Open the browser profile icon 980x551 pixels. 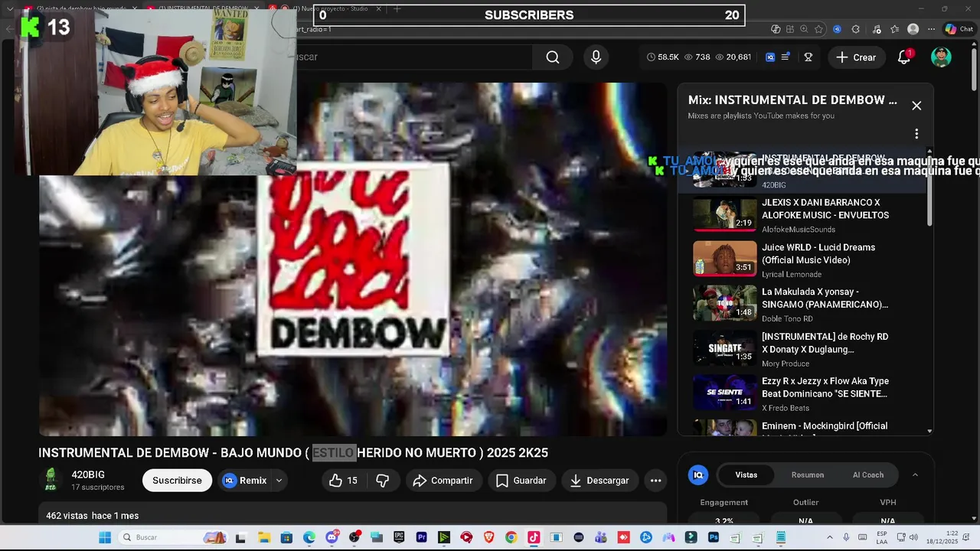point(913,29)
